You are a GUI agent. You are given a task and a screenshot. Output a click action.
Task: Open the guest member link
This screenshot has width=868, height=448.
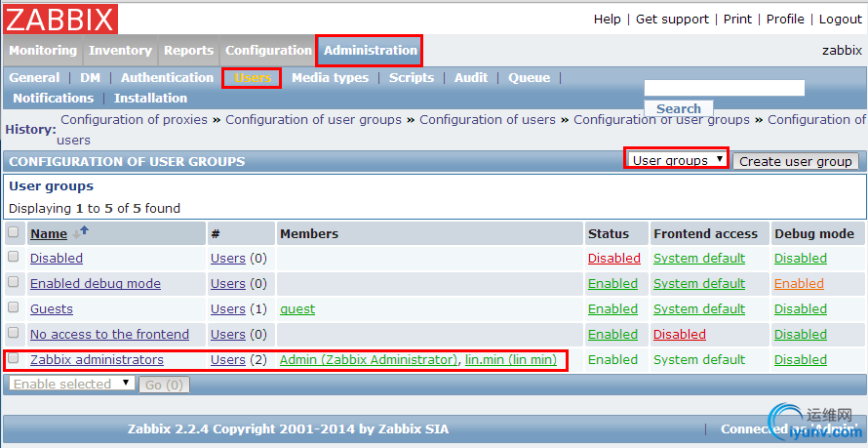(x=297, y=309)
